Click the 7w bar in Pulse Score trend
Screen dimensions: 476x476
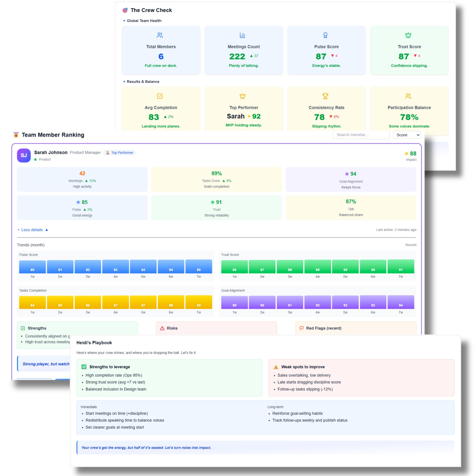(198, 266)
